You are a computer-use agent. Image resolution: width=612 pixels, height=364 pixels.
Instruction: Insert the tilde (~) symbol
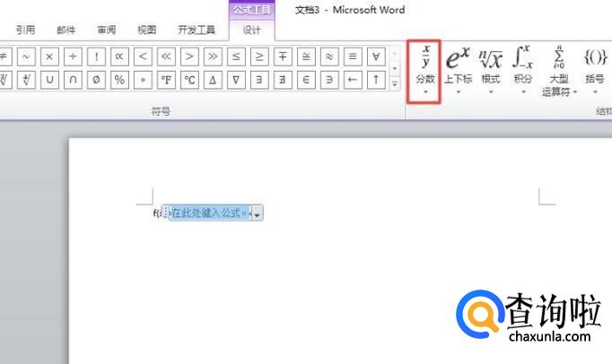26,56
